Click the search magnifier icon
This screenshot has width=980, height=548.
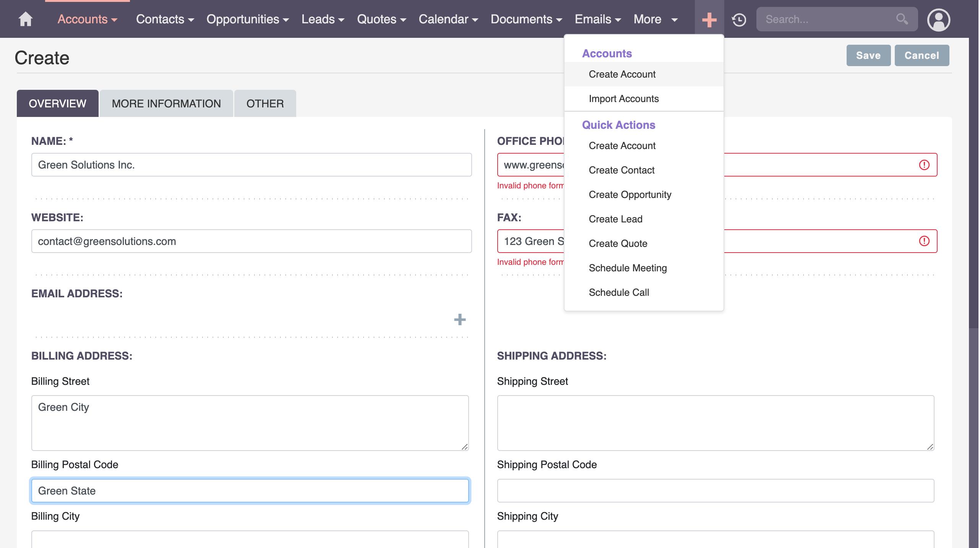point(902,19)
